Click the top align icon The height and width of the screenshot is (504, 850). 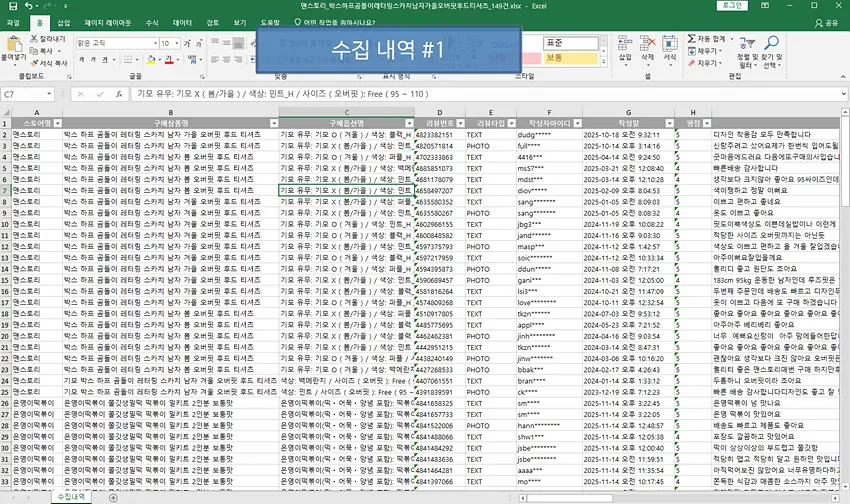coord(215,43)
